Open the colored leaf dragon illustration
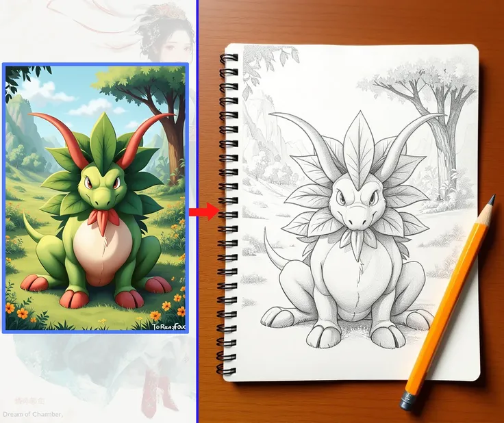Image resolution: width=504 pixels, height=423 pixels. point(96,198)
